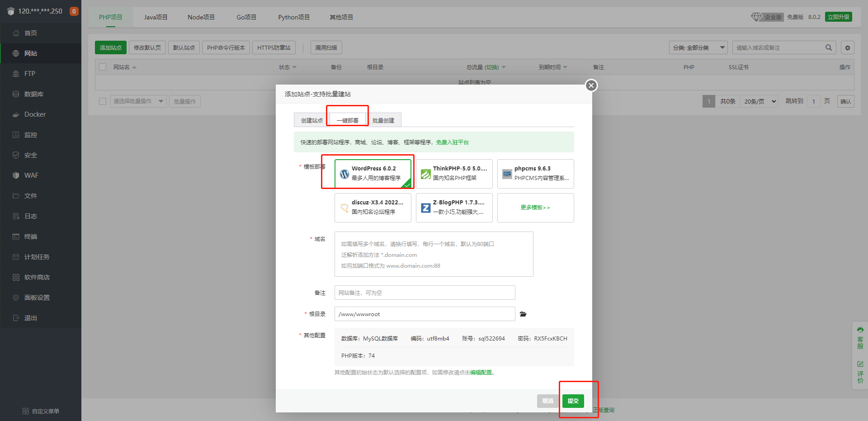The image size is (868, 421).
Task: Click the 备注 remark input field
Action: coord(425,293)
